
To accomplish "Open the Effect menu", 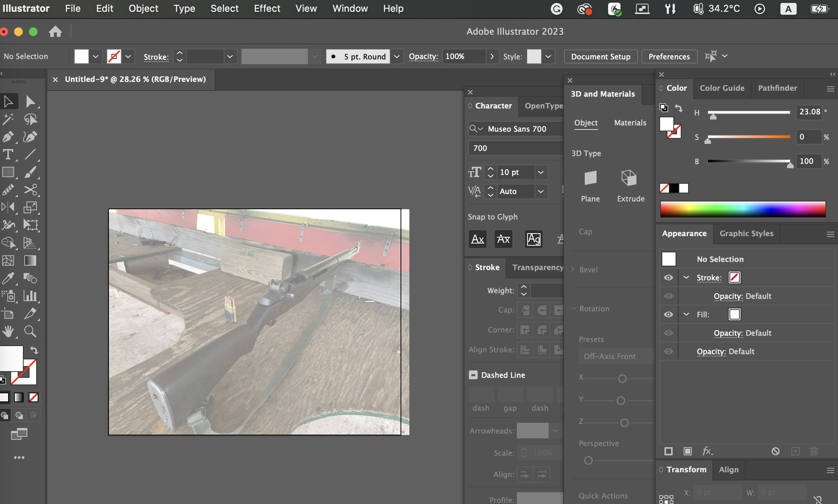I will tap(267, 8).
